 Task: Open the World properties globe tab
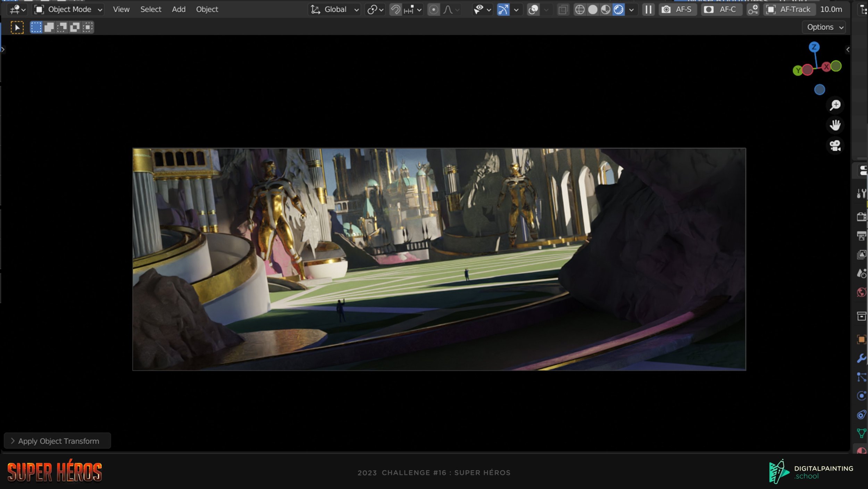tap(861, 292)
